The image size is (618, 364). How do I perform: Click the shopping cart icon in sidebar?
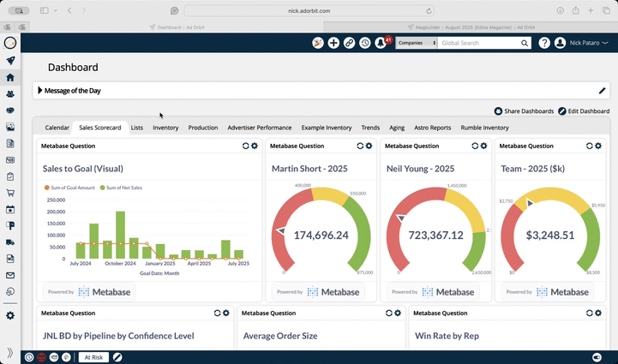click(10, 193)
